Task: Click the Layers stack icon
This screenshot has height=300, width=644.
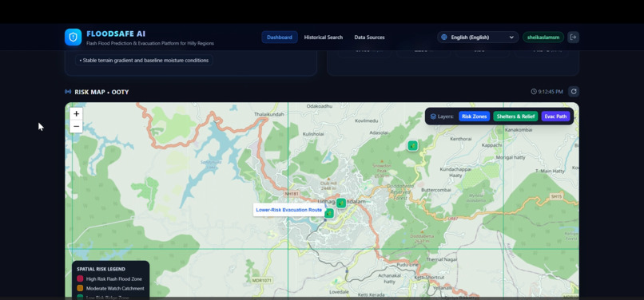Action: (x=433, y=116)
